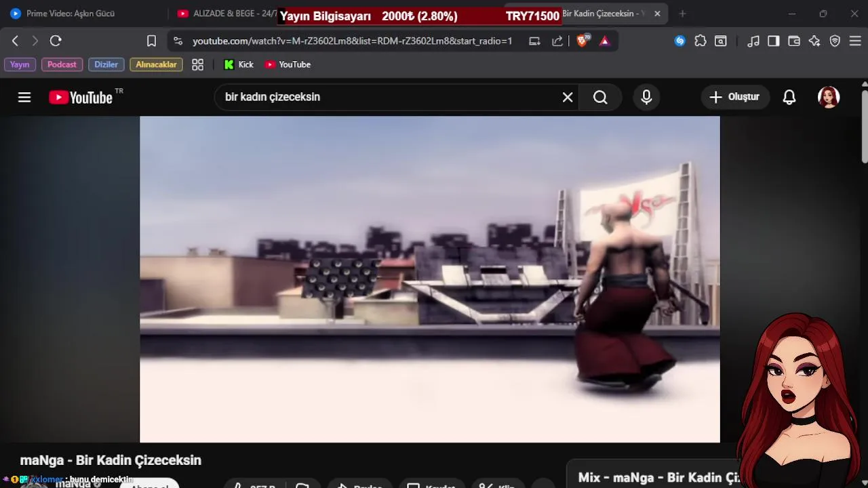Viewport: 868px width, 488px height.
Task: Open the YouTube guide hamburger menu
Action: click(x=24, y=97)
